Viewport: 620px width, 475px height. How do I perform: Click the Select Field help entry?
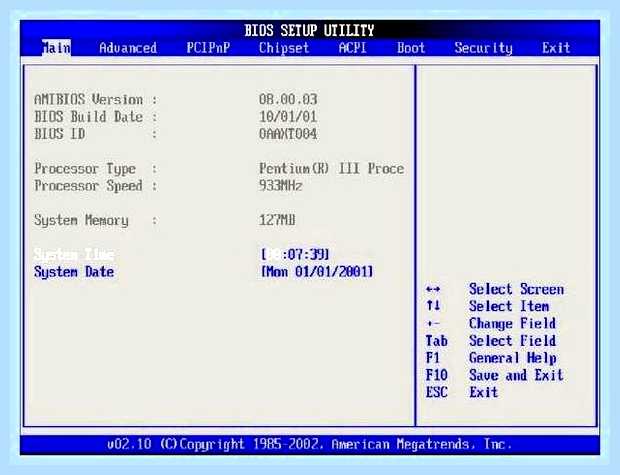coord(513,341)
